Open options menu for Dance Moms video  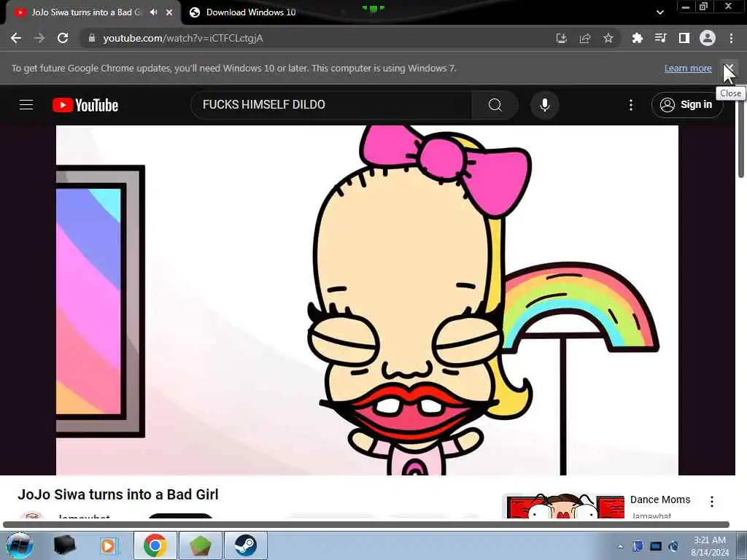[712, 502]
